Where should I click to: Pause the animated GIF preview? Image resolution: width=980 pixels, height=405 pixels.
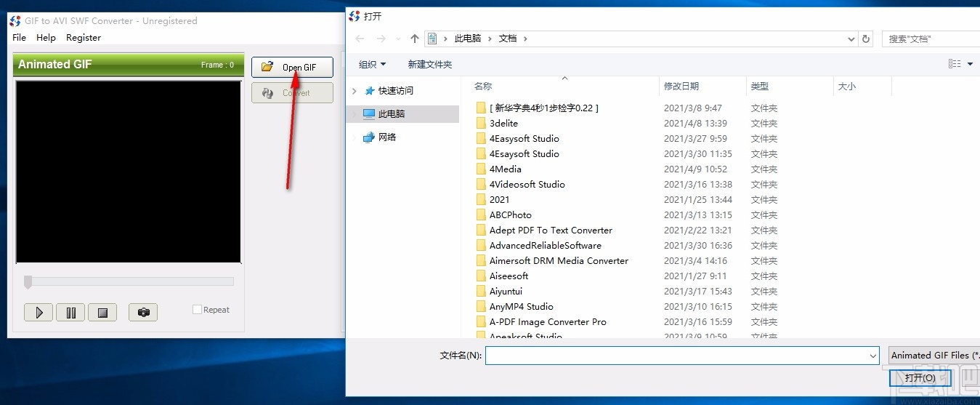[70, 313]
